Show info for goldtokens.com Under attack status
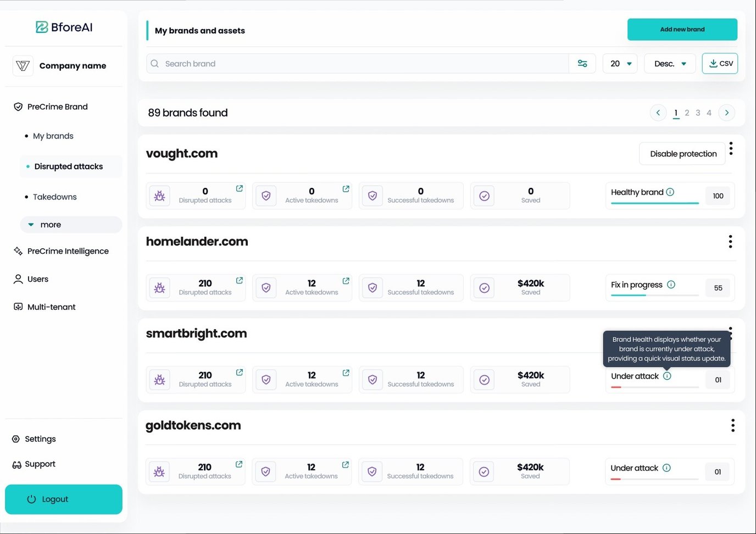 click(x=666, y=468)
